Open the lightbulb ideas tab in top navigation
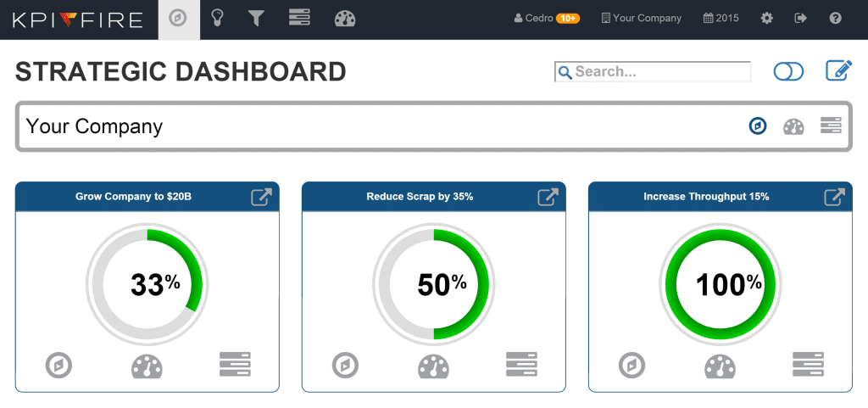Image resolution: width=868 pixels, height=408 pixels. point(217,18)
